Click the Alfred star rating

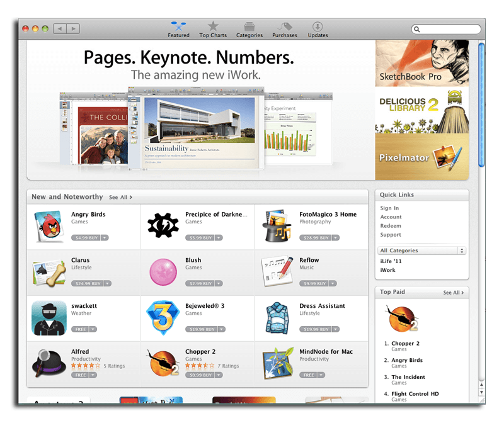[x=86, y=366]
